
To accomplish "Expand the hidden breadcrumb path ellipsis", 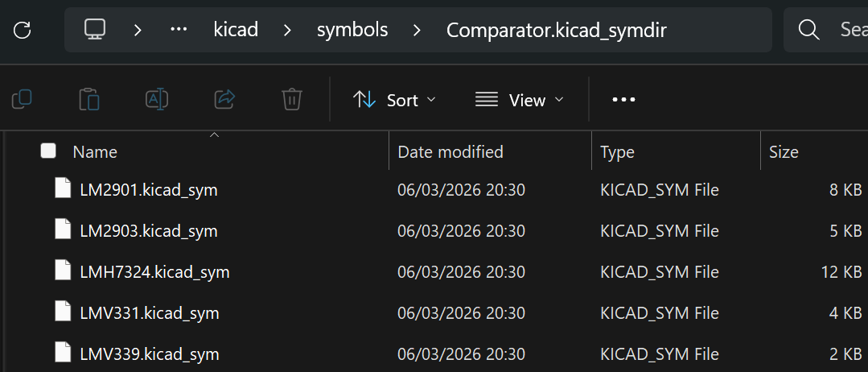I will [x=179, y=31].
